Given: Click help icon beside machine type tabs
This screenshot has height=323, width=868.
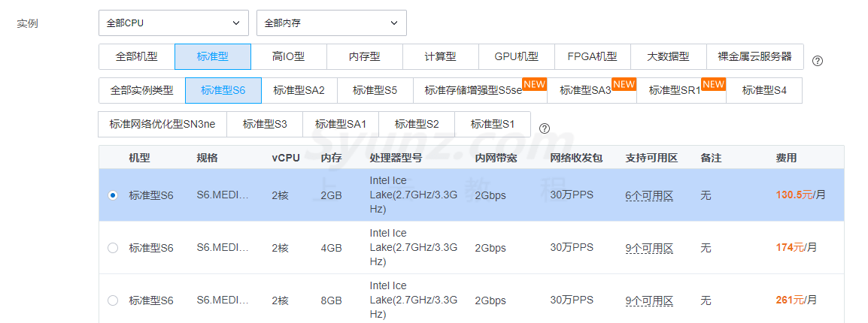Looking at the screenshot, I should 818,61.
